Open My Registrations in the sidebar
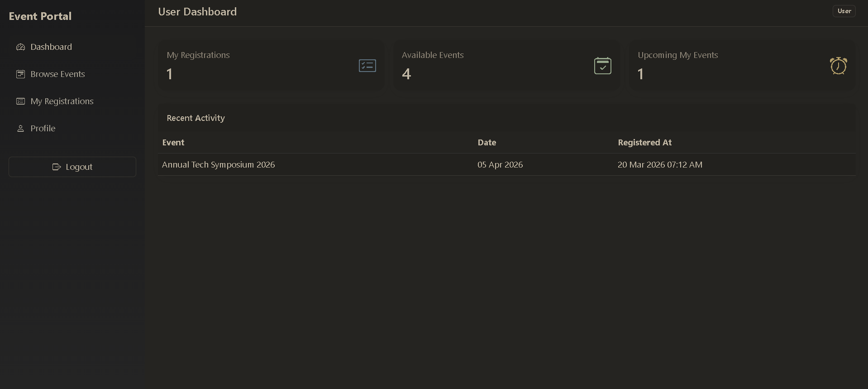Screen dimensions: 868x389 pyautogui.click(x=72, y=101)
